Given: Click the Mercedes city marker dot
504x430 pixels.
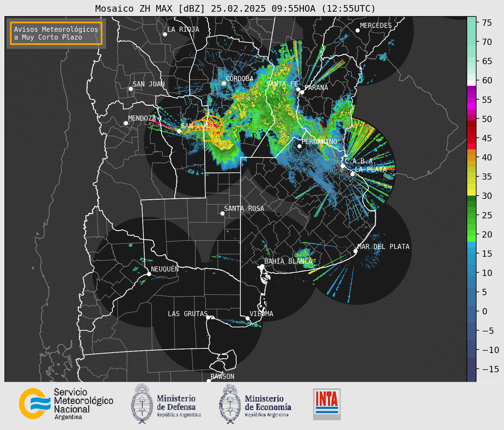Looking at the screenshot, I should tap(358, 31).
